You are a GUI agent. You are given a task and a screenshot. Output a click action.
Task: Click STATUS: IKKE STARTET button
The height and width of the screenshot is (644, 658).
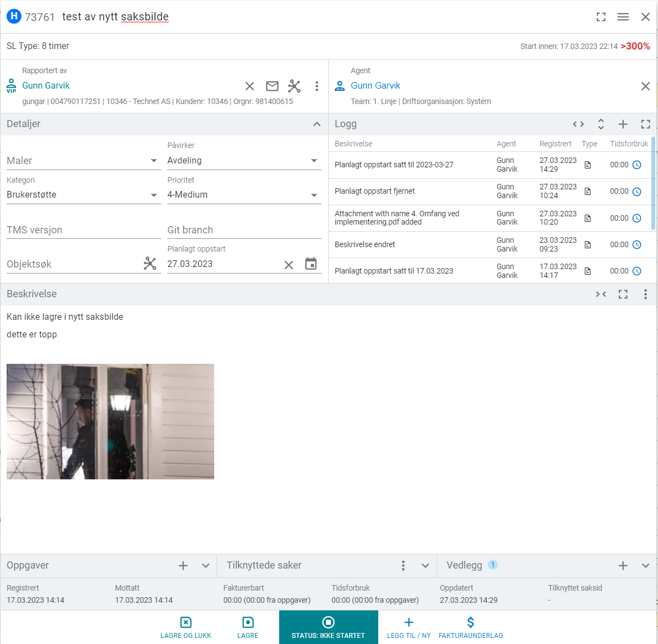pyautogui.click(x=329, y=627)
